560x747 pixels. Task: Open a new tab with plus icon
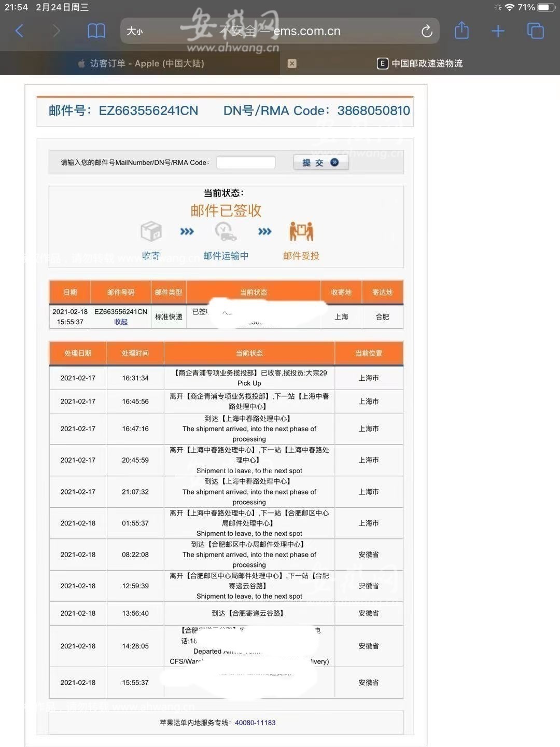(498, 31)
